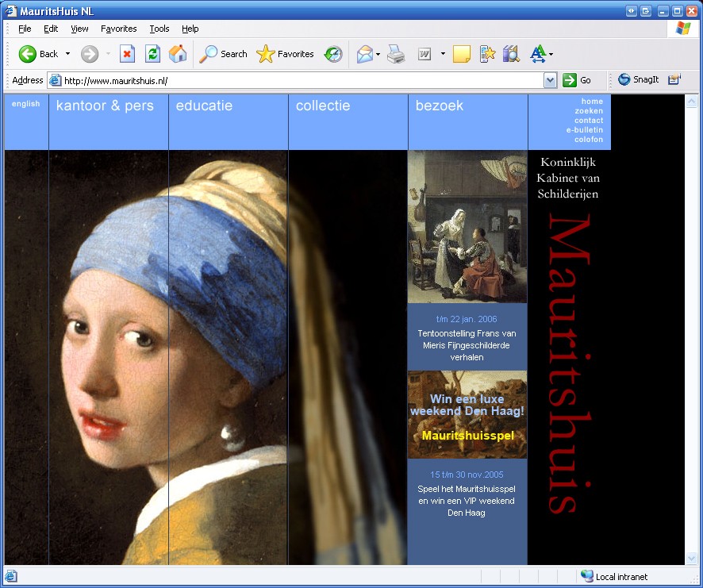Screen dimensions: 703x588
Task: Click the text size A icon
Action: pos(537,54)
